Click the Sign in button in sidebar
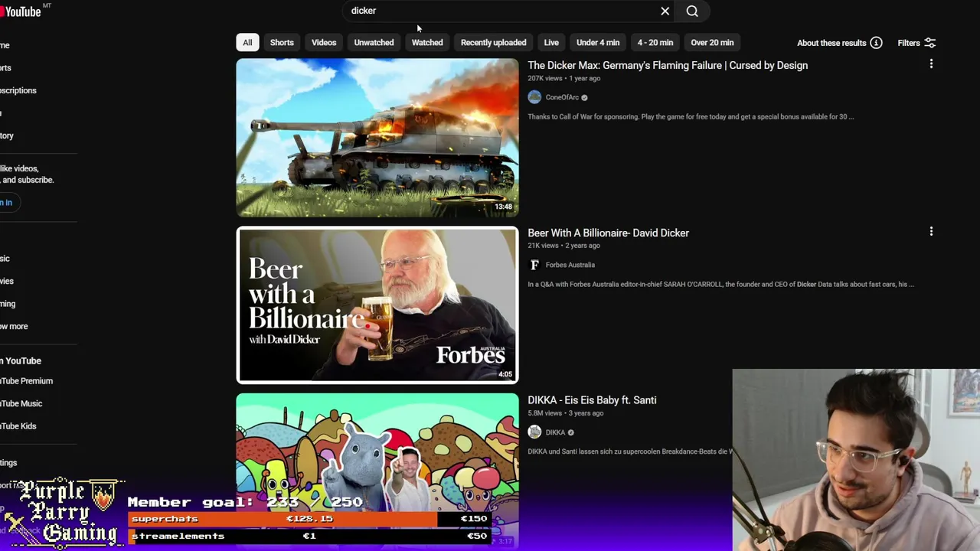The image size is (980, 551). (8, 202)
